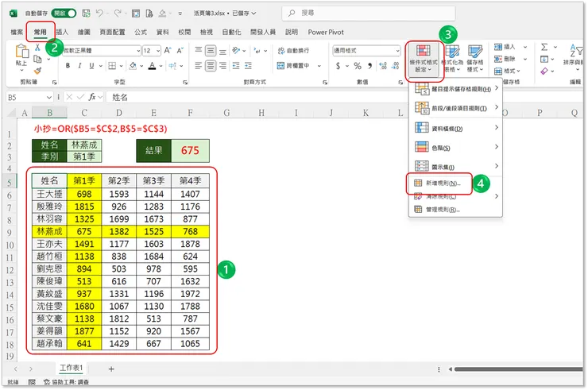Toggle Align Left icon
The width and height of the screenshot is (588, 390).
[x=199, y=66]
